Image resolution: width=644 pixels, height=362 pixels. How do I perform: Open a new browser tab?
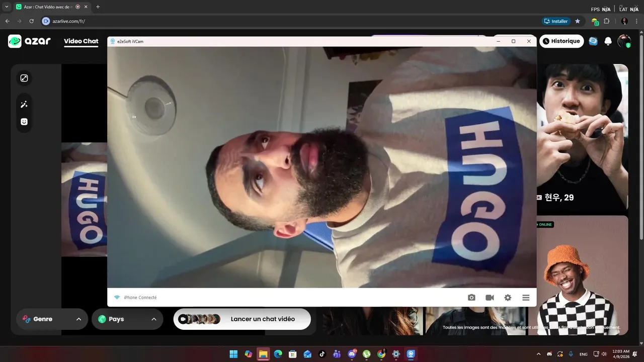[98, 7]
